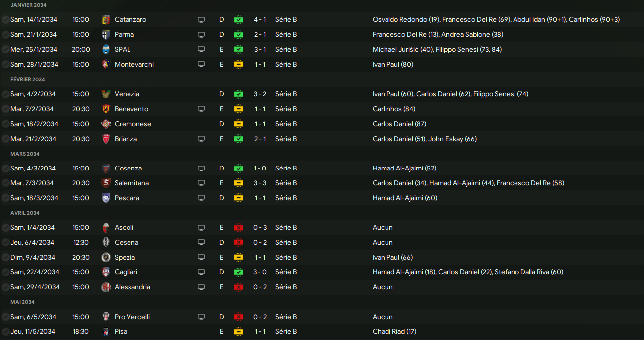Click the Pro Vercelli club crest

coord(106,317)
